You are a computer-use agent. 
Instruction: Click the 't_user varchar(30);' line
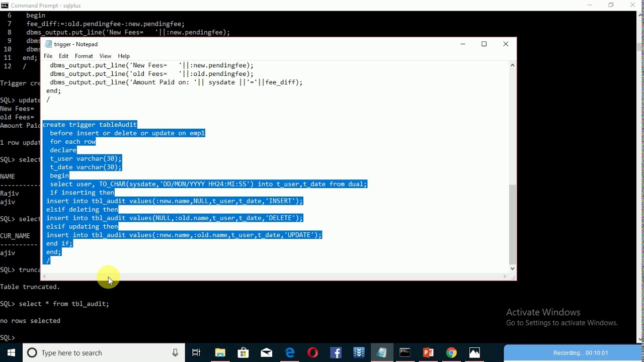(86, 158)
